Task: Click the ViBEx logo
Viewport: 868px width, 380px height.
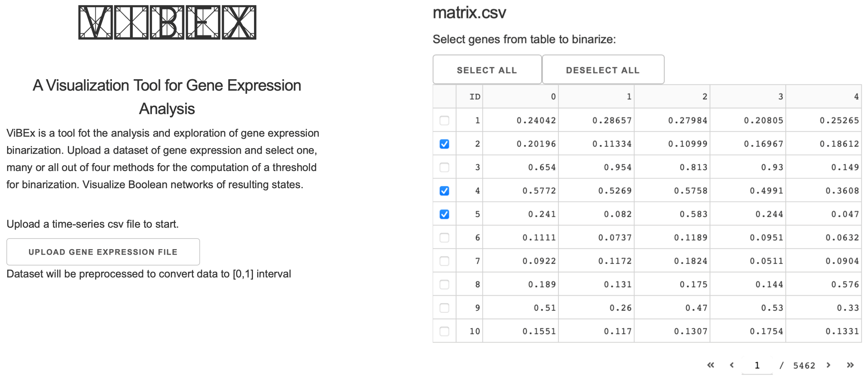Action: coord(167,22)
